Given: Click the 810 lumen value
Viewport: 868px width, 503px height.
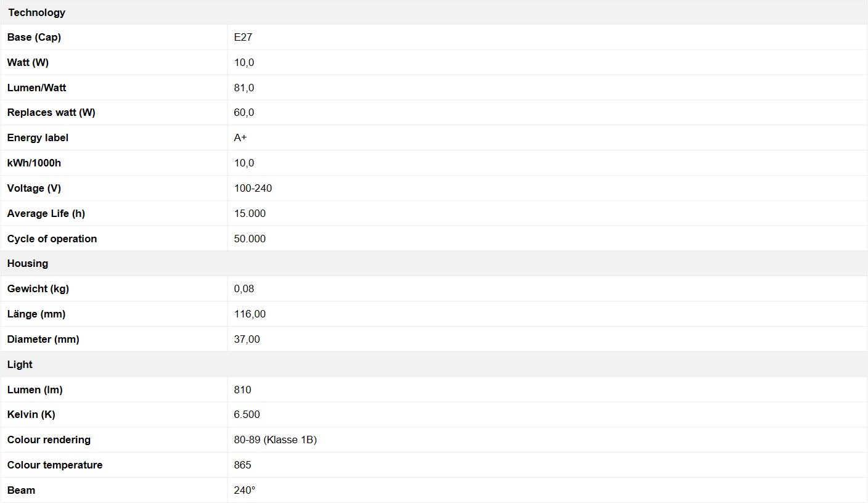Looking at the screenshot, I should pos(243,390).
